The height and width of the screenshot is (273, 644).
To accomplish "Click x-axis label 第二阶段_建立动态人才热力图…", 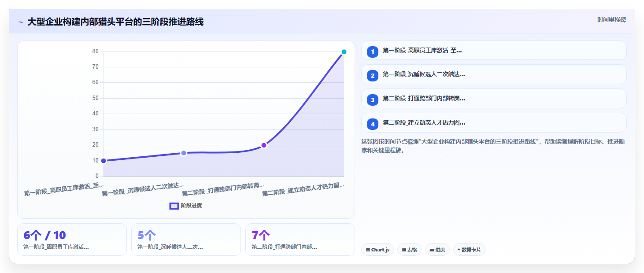I will point(303,189).
